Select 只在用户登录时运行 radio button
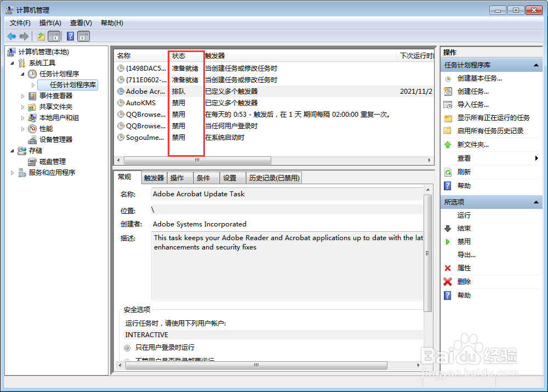 coord(127,348)
